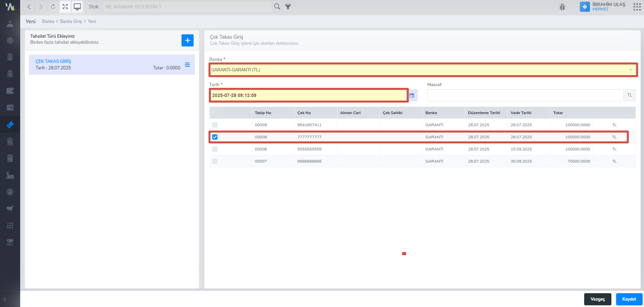Open the Banka dropdown showing GARANTİ-GARANTİ (TL)

423,70
